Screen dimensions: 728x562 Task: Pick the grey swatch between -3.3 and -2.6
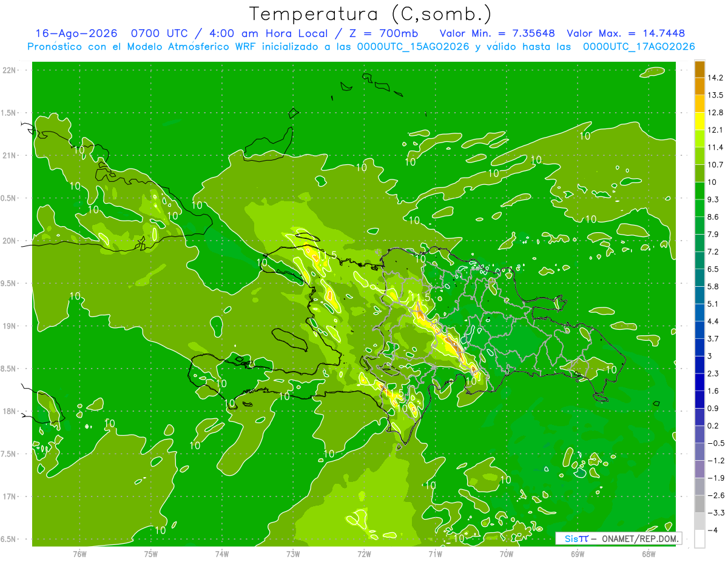(x=699, y=504)
